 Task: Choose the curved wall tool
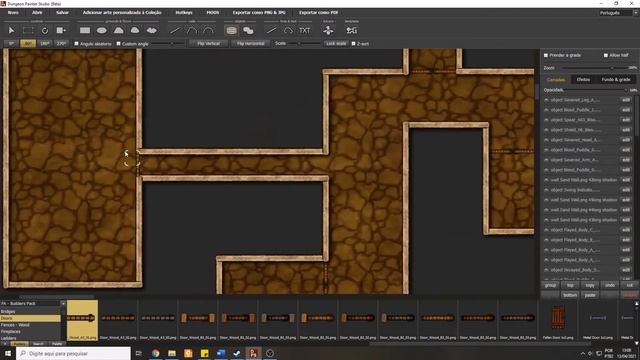(192, 31)
